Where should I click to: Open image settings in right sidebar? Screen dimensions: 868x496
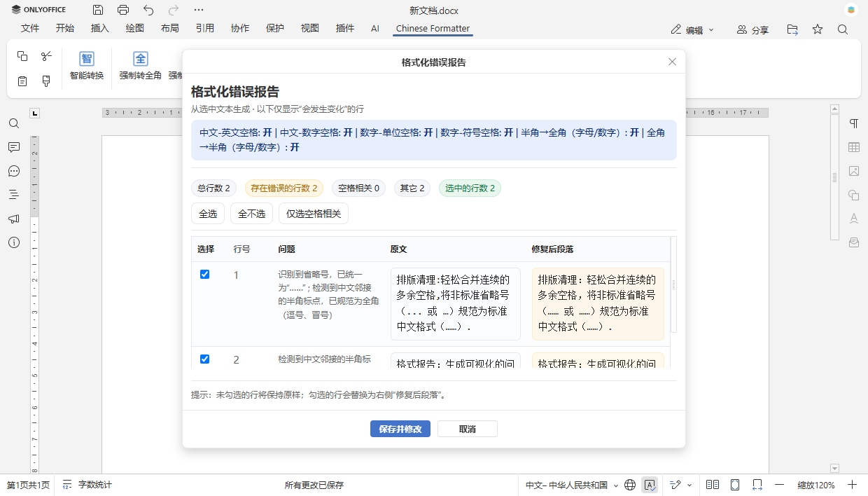[854, 171]
